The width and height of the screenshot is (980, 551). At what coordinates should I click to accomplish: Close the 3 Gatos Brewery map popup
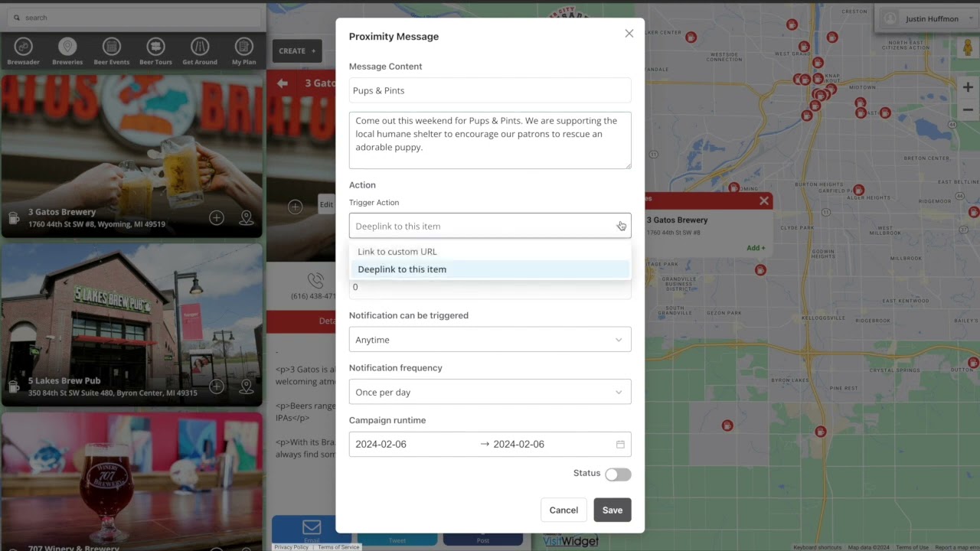764,201
